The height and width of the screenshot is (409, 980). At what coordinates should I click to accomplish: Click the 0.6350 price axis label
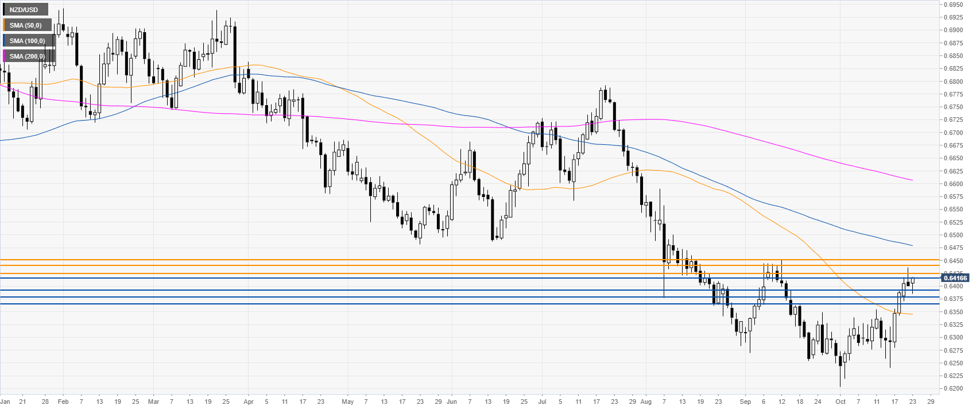pyautogui.click(x=953, y=312)
